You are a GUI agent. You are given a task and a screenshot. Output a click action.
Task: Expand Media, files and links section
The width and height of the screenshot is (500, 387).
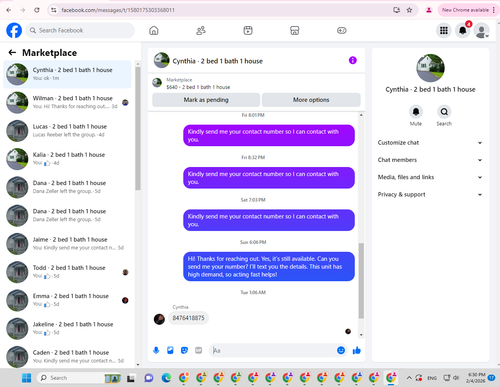[430, 177]
